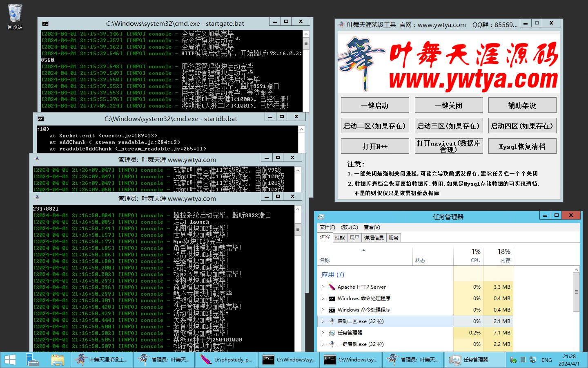Expand the 启动二区.exe (32 位) row
This screenshot has width=588, height=368.
click(323, 321)
